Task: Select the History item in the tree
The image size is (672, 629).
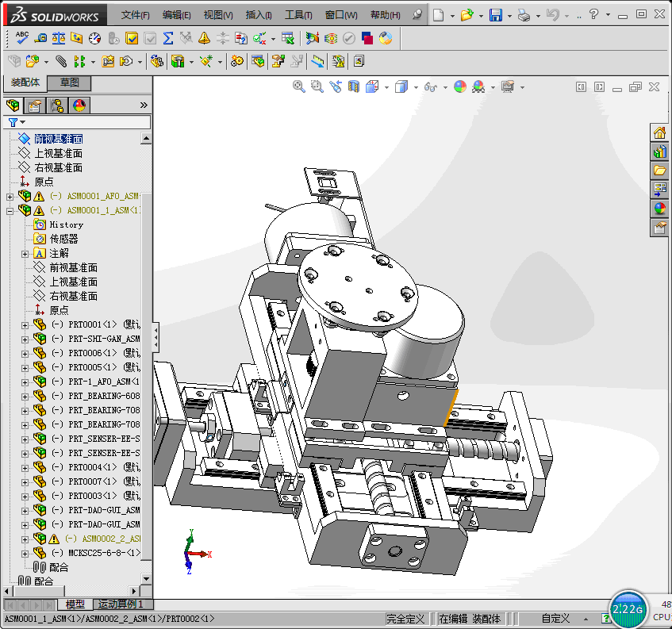Action: (x=66, y=225)
